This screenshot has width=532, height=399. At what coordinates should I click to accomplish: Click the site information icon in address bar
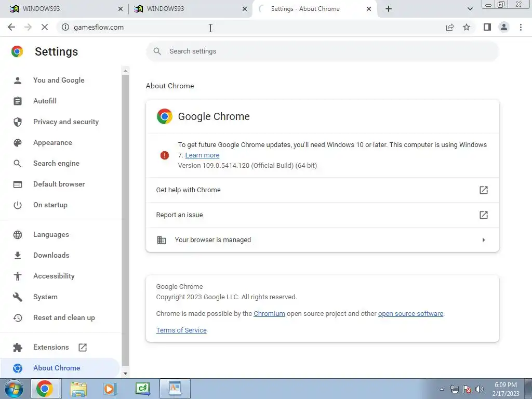65,27
